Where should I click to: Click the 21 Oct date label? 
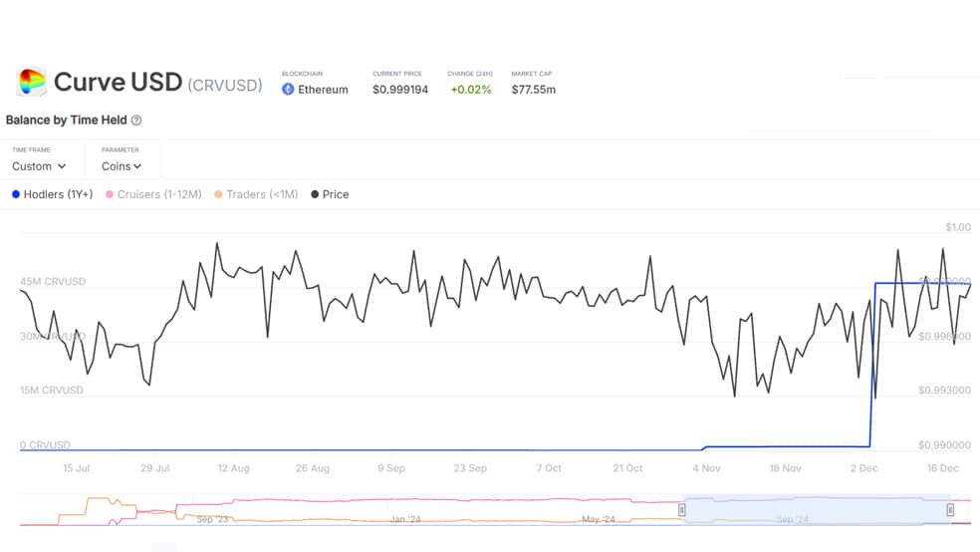tap(627, 468)
